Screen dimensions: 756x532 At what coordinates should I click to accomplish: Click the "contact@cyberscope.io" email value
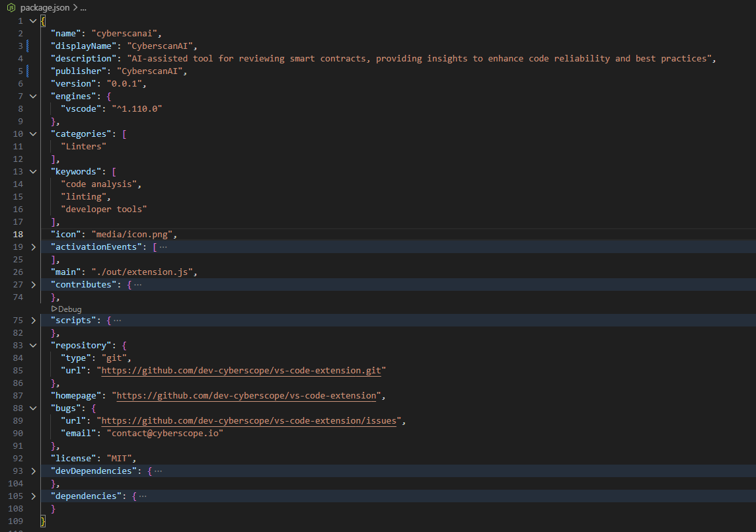165,433
